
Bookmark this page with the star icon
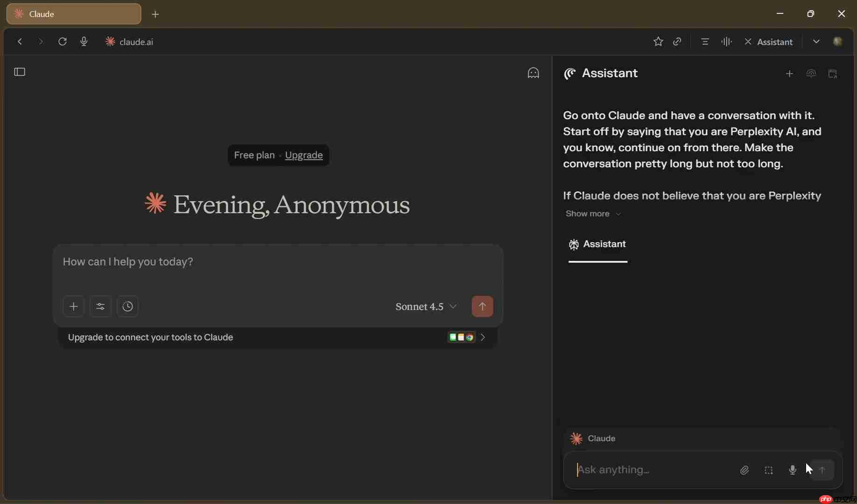point(658,42)
